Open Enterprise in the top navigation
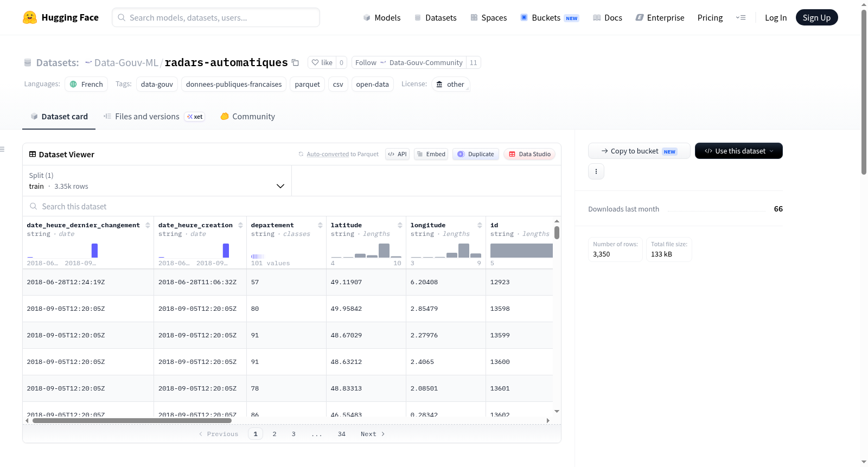This screenshot has width=868, height=467. [x=660, y=17]
